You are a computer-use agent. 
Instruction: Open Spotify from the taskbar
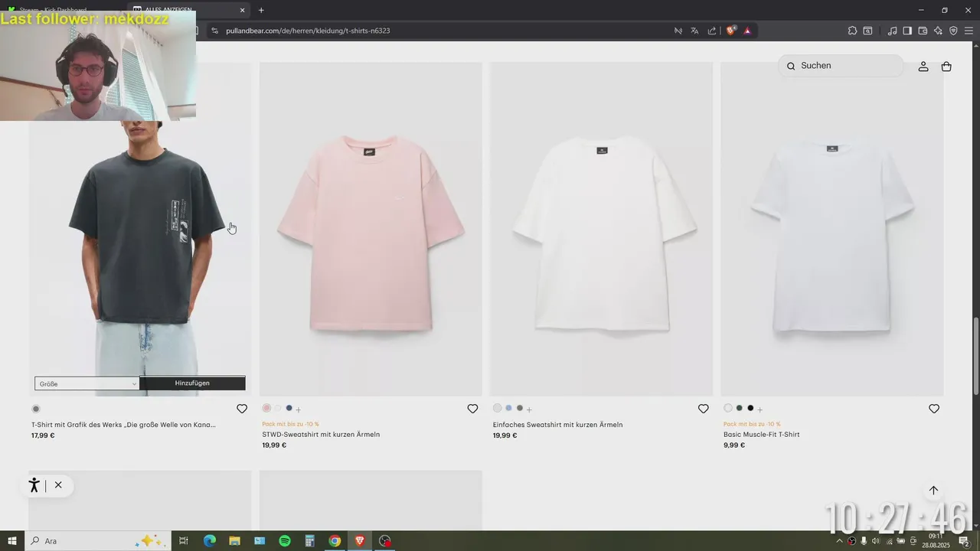pos(285,541)
